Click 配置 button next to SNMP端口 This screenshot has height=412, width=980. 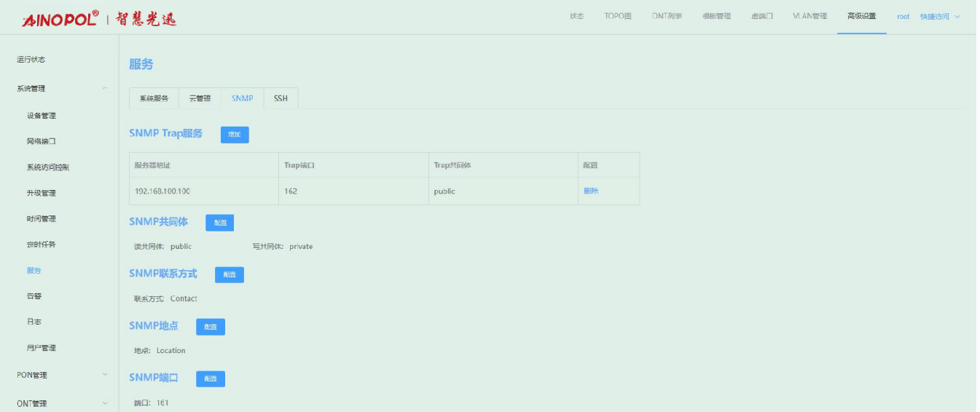tap(211, 379)
